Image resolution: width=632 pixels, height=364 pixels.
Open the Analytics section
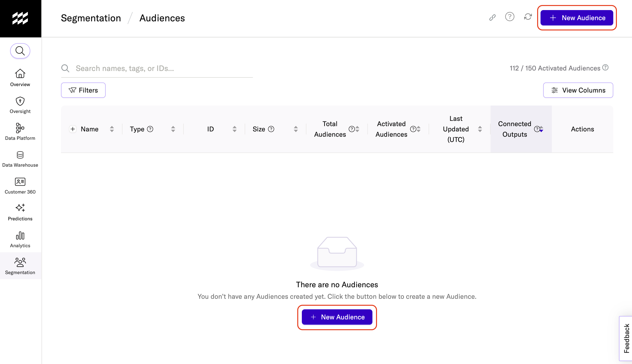[20, 239]
